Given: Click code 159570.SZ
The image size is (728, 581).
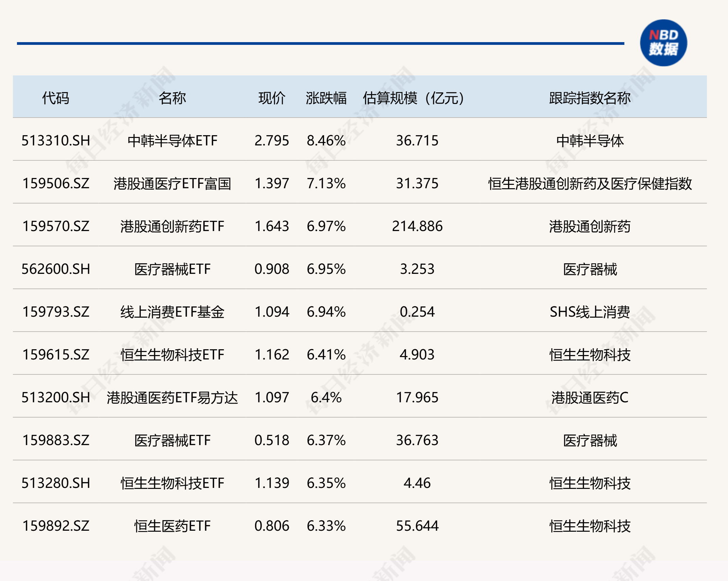Looking at the screenshot, I should coord(56,226).
